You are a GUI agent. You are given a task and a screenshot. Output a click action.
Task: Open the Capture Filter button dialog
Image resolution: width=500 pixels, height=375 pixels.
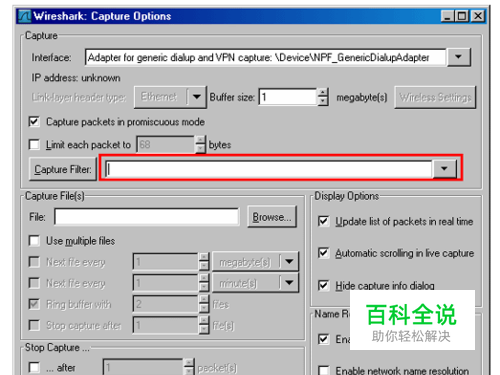[63, 169]
